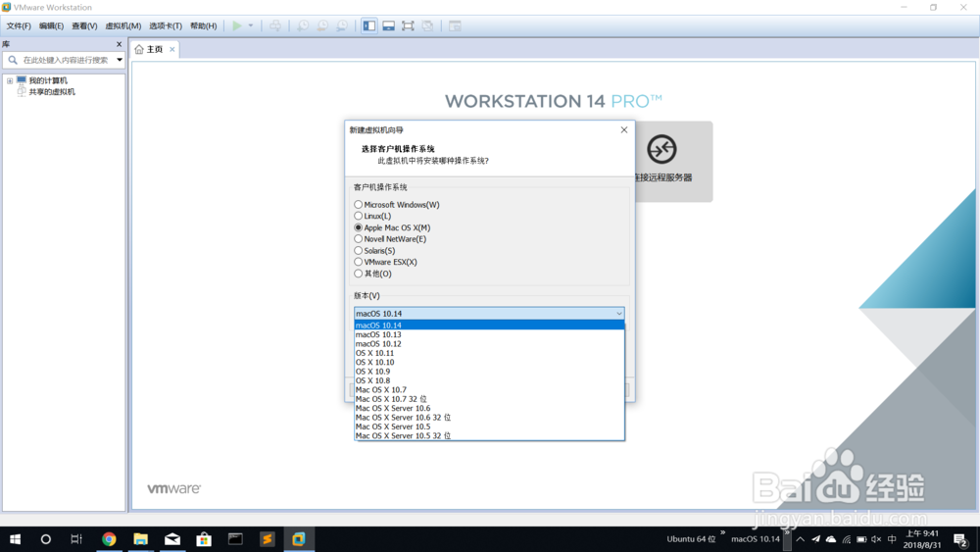Image resolution: width=980 pixels, height=552 pixels.
Task: Close the new virtual machine wizard dialog
Action: click(x=623, y=130)
